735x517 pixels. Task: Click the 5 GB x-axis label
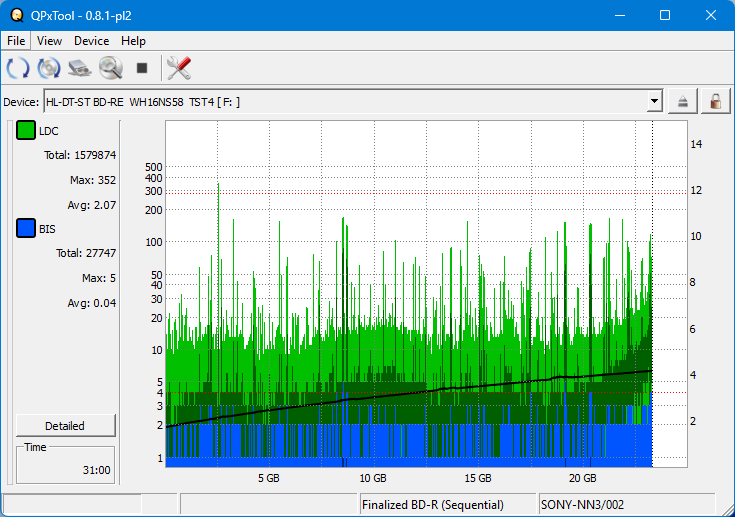tap(268, 478)
